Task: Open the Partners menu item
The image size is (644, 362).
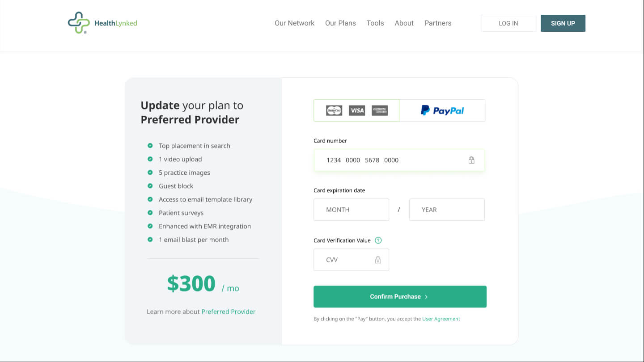Action: point(438,23)
